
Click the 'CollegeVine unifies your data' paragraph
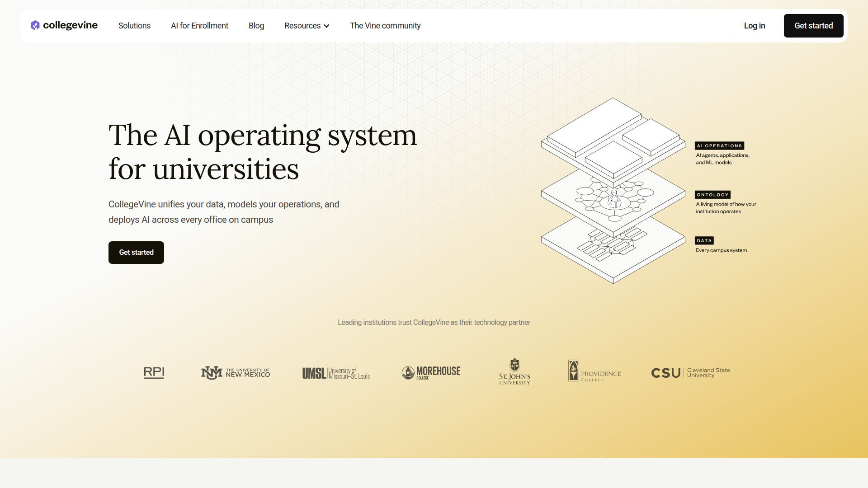pos(224,212)
